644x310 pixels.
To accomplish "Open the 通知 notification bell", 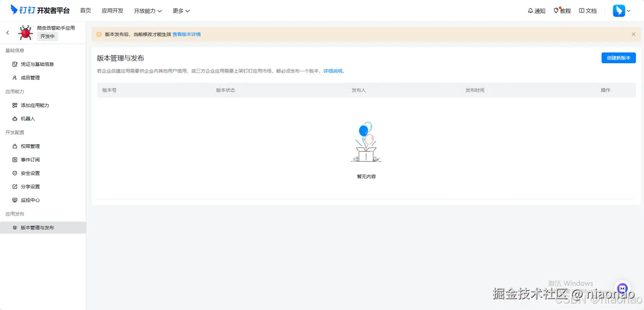I will click(536, 10).
